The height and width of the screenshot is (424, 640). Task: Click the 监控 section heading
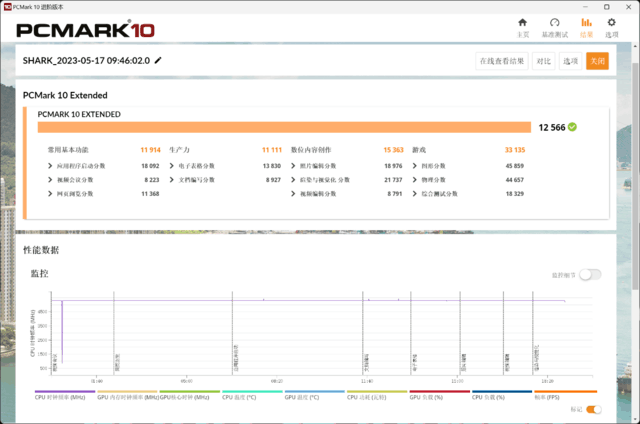[x=40, y=273]
